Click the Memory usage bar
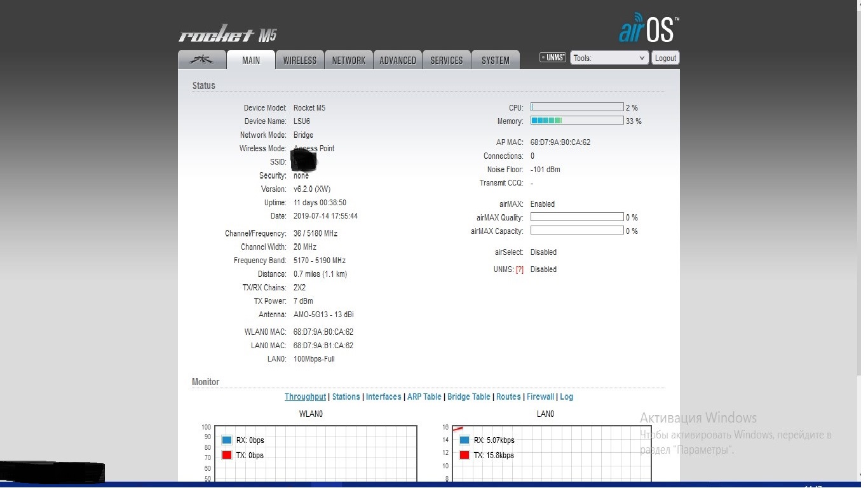The image size is (868, 488). click(x=577, y=121)
